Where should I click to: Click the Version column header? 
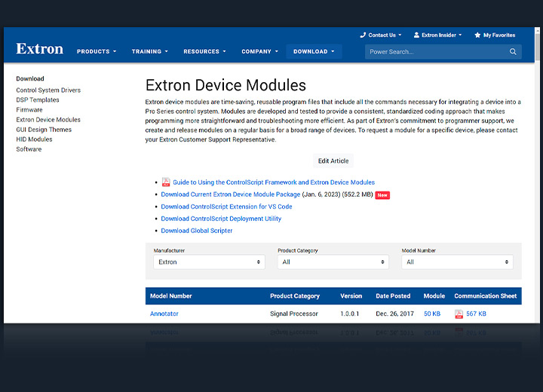(x=351, y=296)
